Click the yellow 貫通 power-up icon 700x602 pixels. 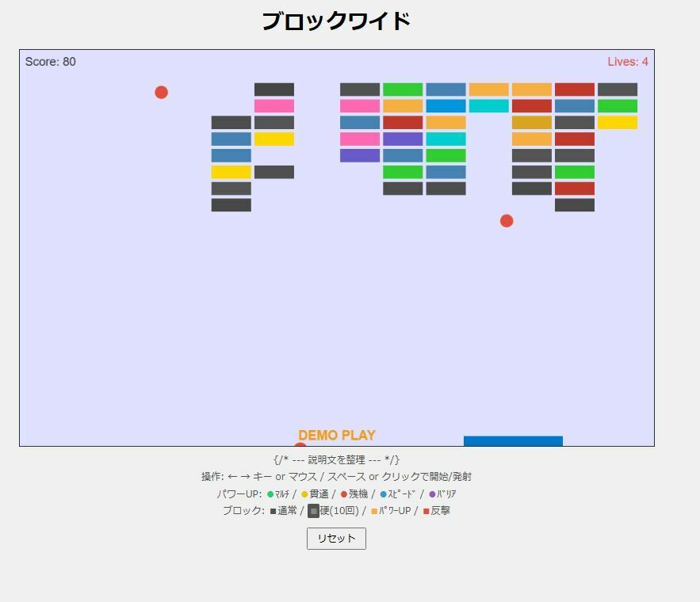point(304,494)
